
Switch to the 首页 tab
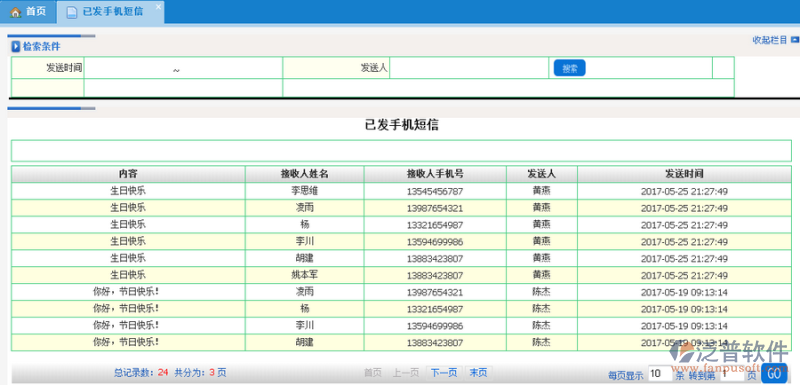pyautogui.click(x=29, y=12)
